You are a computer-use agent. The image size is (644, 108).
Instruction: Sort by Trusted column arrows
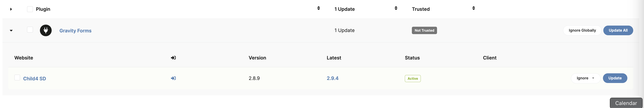coord(474,8)
